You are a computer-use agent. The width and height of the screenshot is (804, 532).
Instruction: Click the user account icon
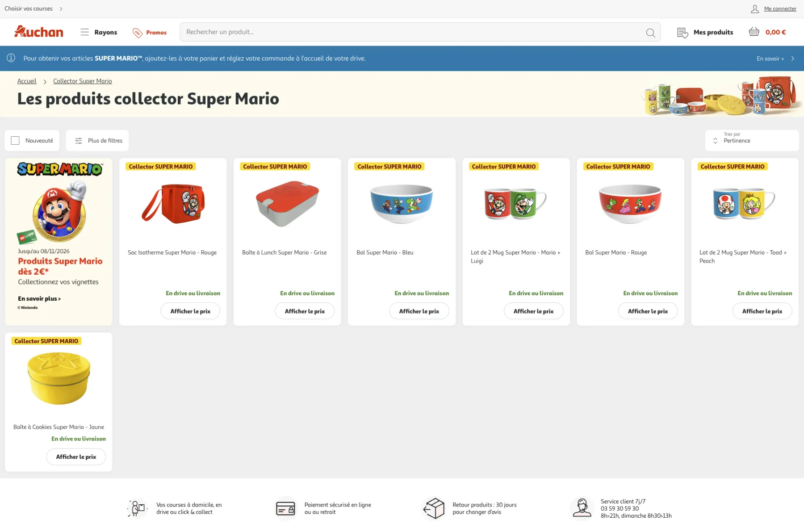point(755,8)
